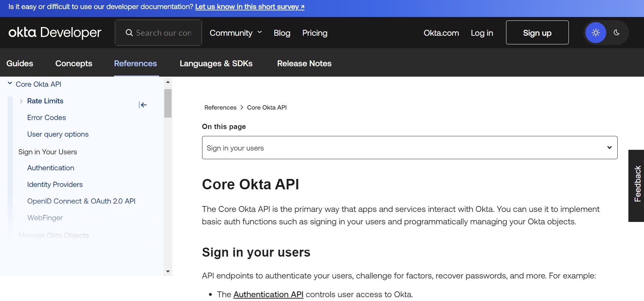Open WebFinger in sidebar
The width and height of the screenshot is (644, 301).
tap(45, 218)
